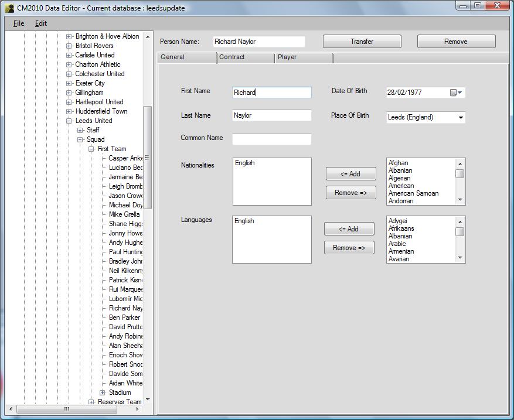
Task: Collapse the First Team node
Action: pos(91,149)
